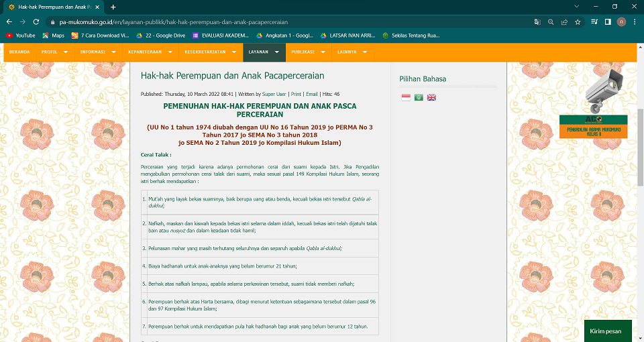Viewport: 644px width, 342px height.
Task: Open the translate this page icon
Action: click(537, 22)
